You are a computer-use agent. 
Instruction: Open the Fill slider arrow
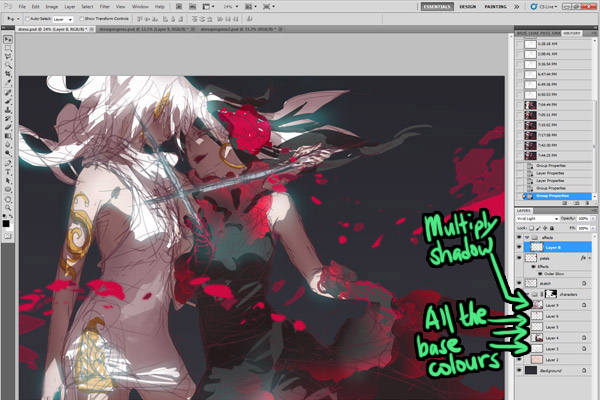tap(592, 228)
